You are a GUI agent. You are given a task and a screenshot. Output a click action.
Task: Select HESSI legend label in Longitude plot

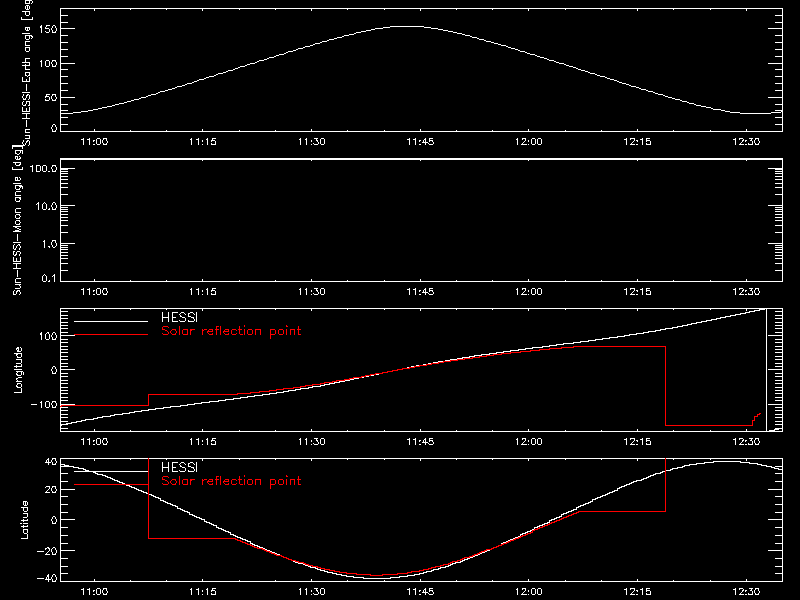pos(180,317)
